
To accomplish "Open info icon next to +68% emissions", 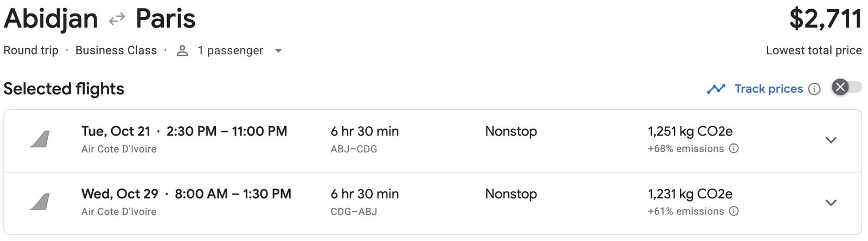I will pos(733,148).
